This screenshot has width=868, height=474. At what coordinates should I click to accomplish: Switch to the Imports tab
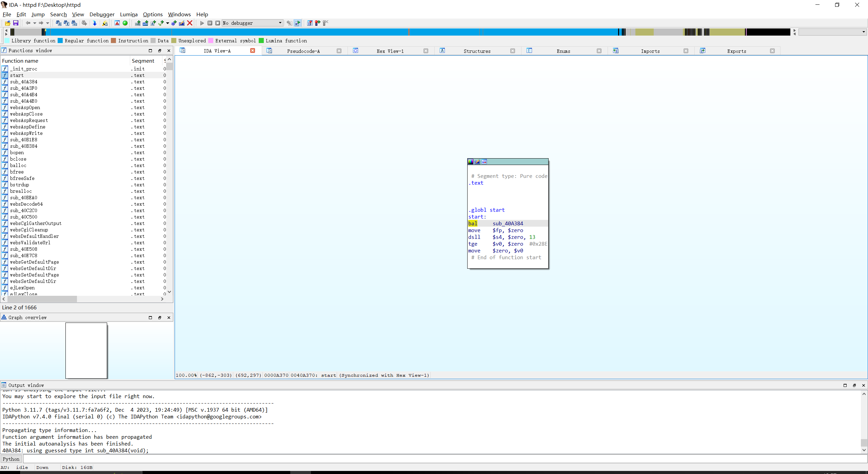pyautogui.click(x=650, y=51)
